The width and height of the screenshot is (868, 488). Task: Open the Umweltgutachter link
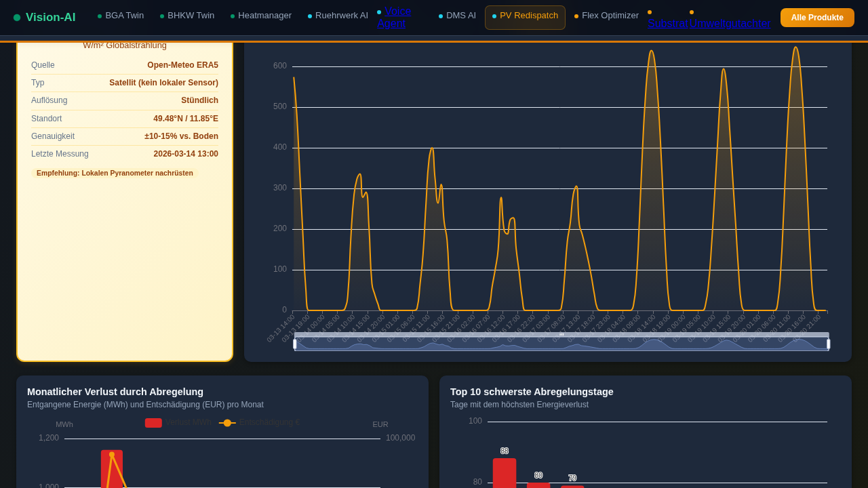click(x=730, y=24)
